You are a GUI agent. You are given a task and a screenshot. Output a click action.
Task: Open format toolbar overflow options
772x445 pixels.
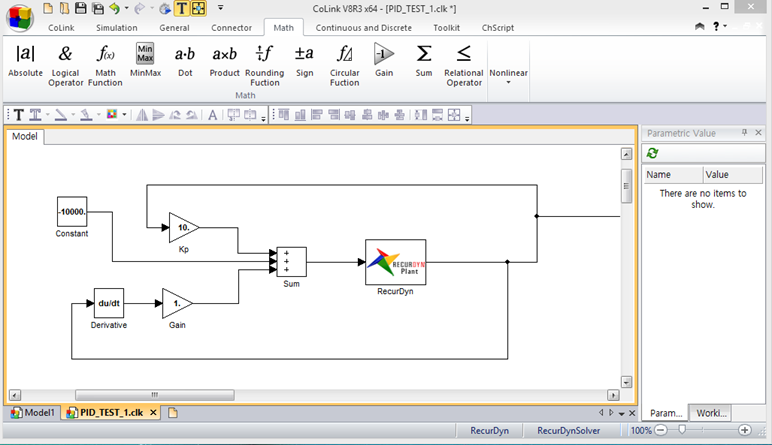[x=263, y=118]
